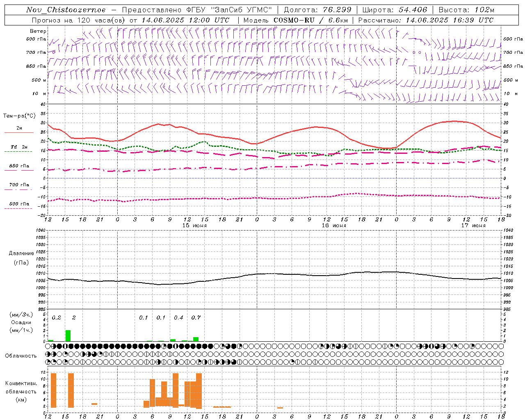Click the Давление pressure panel label
Screen dimensions: 525x420
pyautogui.click(x=21, y=253)
